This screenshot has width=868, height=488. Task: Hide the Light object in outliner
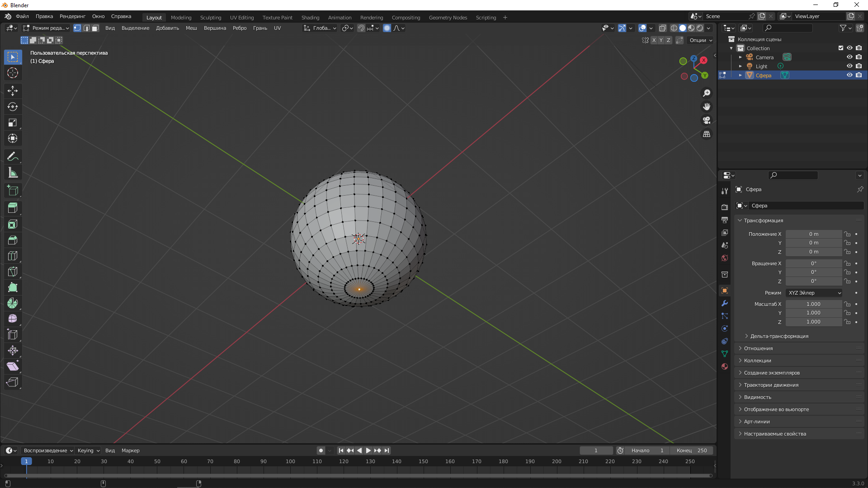[x=849, y=66]
